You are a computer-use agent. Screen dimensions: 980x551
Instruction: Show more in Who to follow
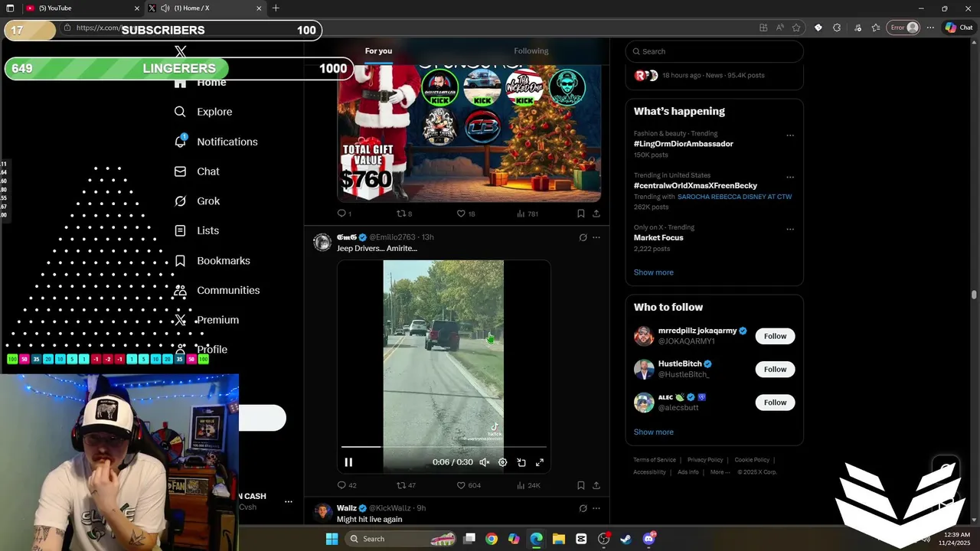[x=653, y=432]
